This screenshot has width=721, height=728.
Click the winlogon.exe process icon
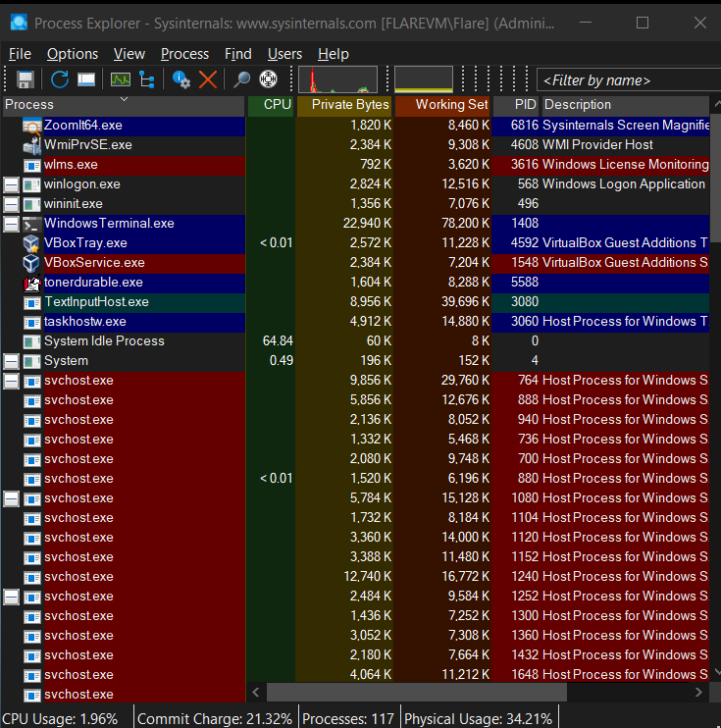(x=32, y=184)
